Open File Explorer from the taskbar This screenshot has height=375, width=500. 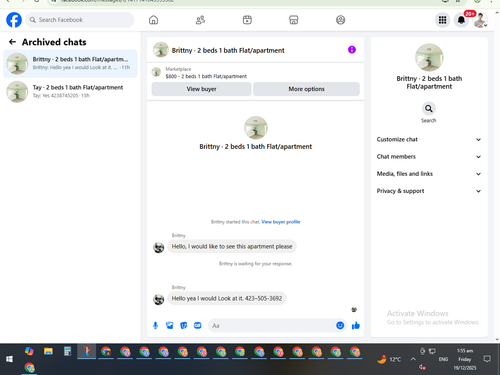[48, 351]
